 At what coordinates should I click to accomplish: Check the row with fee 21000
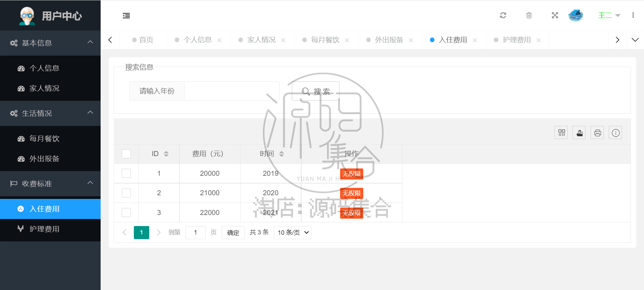pos(126,193)
